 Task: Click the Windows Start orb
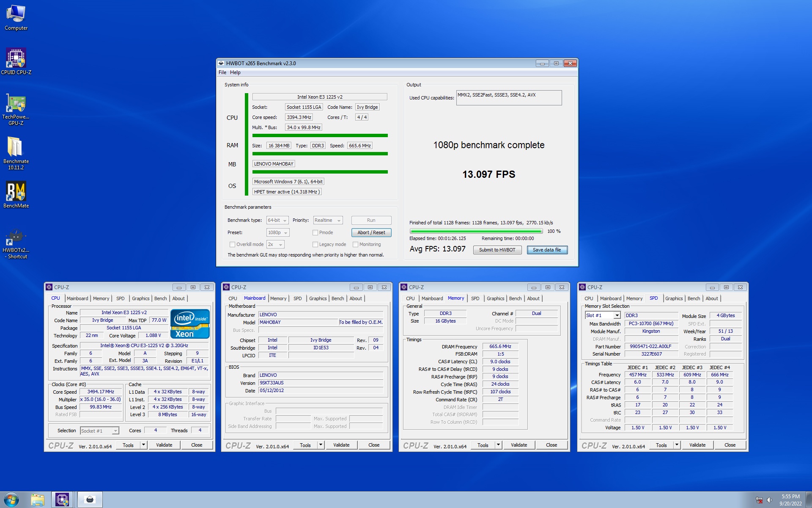(x=11, y=500)
